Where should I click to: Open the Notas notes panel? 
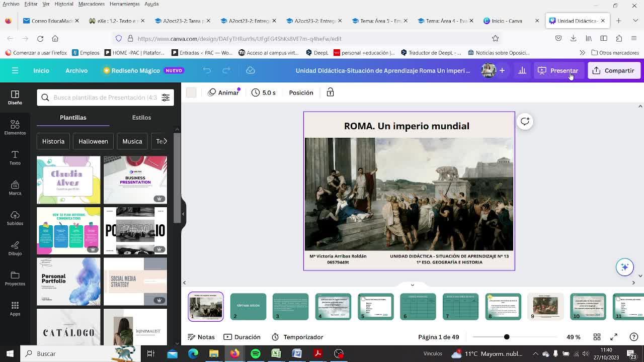(201, 337)
